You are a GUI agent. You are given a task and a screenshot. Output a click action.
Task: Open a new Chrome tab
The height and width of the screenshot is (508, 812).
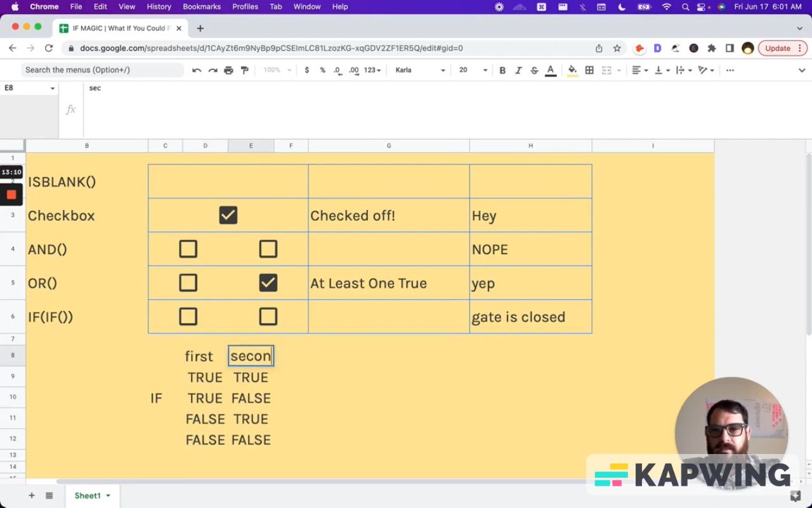point(200,28)
